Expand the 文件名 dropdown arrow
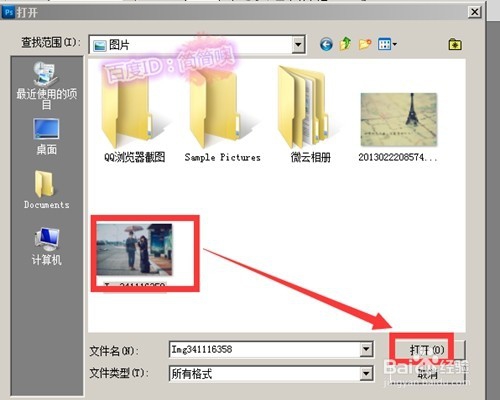Image resolution: width=500 pixels, height=400 pixels. (366, 349)
